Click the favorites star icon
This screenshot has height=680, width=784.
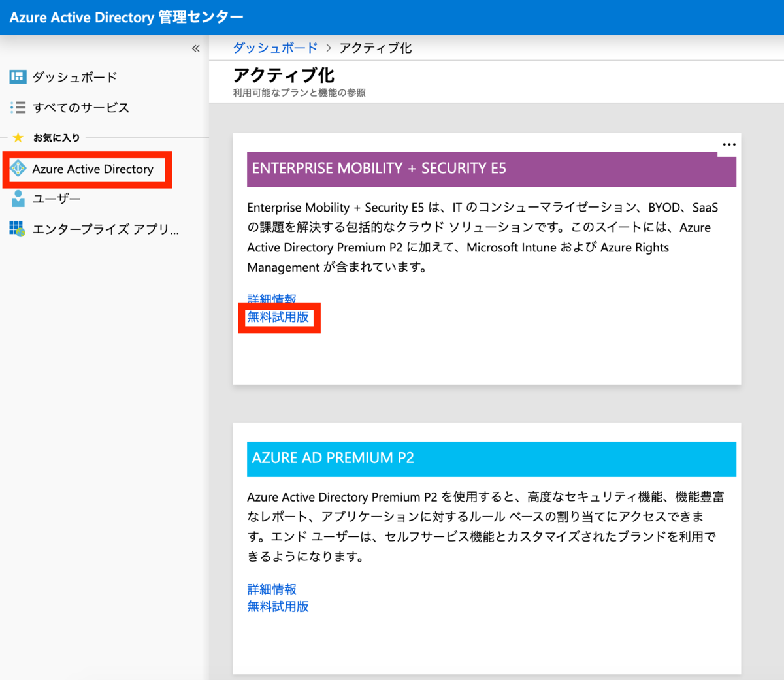(18, 137)
